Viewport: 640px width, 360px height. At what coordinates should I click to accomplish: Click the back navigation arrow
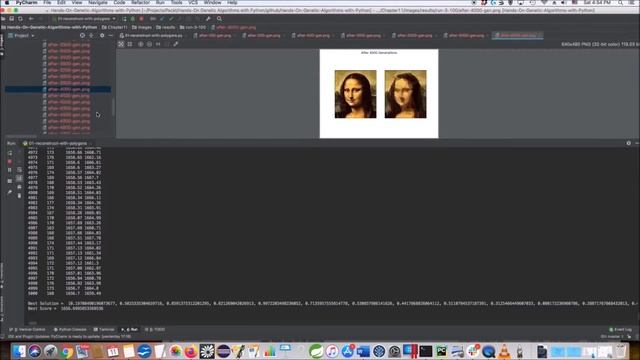(31, 19)
